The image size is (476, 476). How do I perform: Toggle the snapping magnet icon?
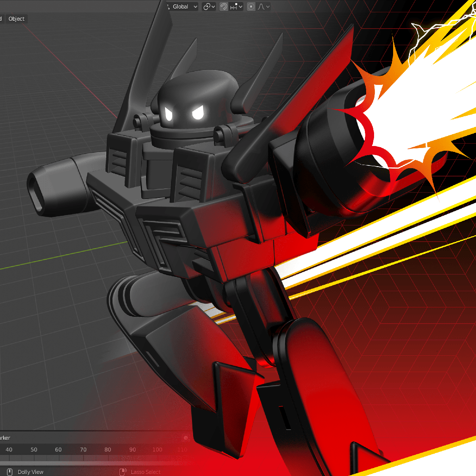(224, 7)
